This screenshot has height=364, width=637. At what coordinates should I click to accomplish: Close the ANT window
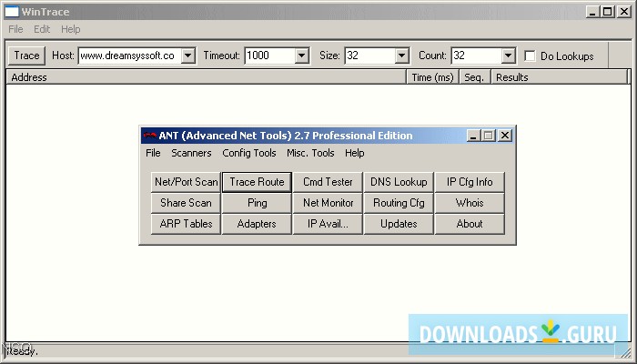point(504,136)
